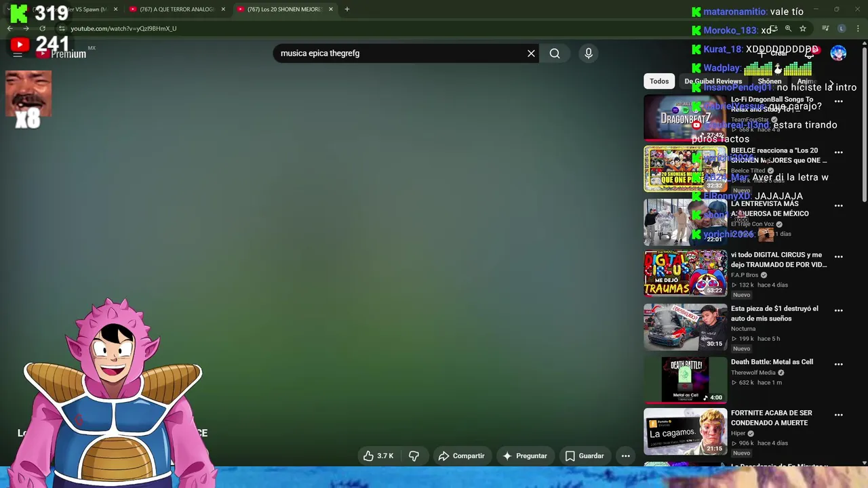Image resolution: width=868 pixels, height=488 pixels.
Task: Open options for LA ENTREVISTA video
Action: (x=839, y=205)
